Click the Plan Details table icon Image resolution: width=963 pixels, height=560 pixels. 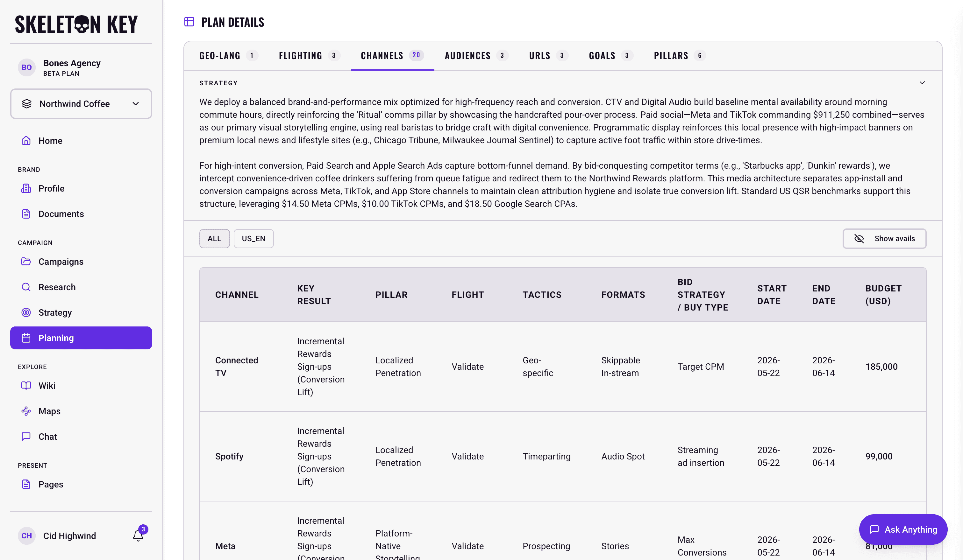click(189, 22)
